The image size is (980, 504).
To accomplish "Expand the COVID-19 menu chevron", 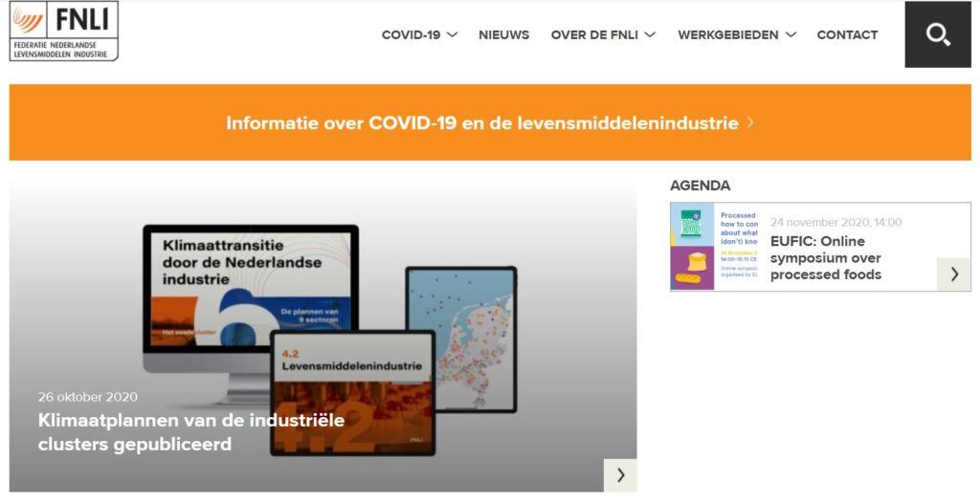I will pyautogui.click(x=453, y=35).
